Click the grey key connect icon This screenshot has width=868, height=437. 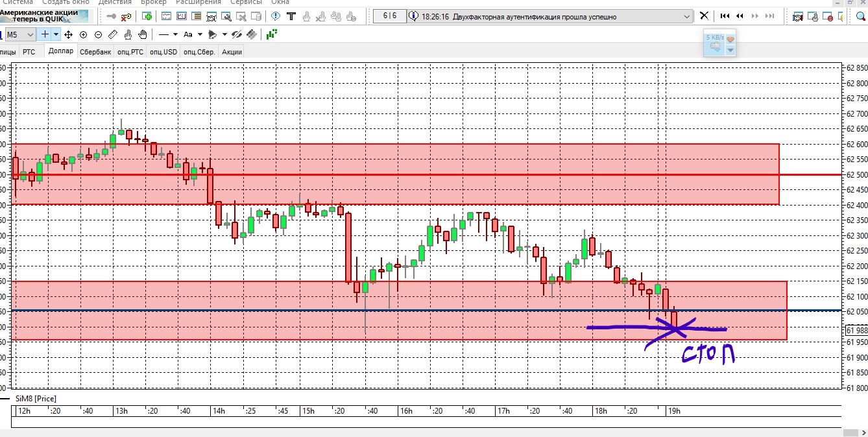pos(112,16)
